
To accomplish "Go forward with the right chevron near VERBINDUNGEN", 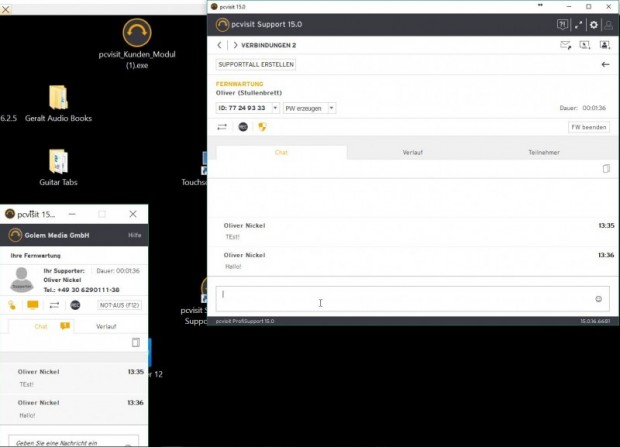I will pyautogui.click(x=235, y=45).
